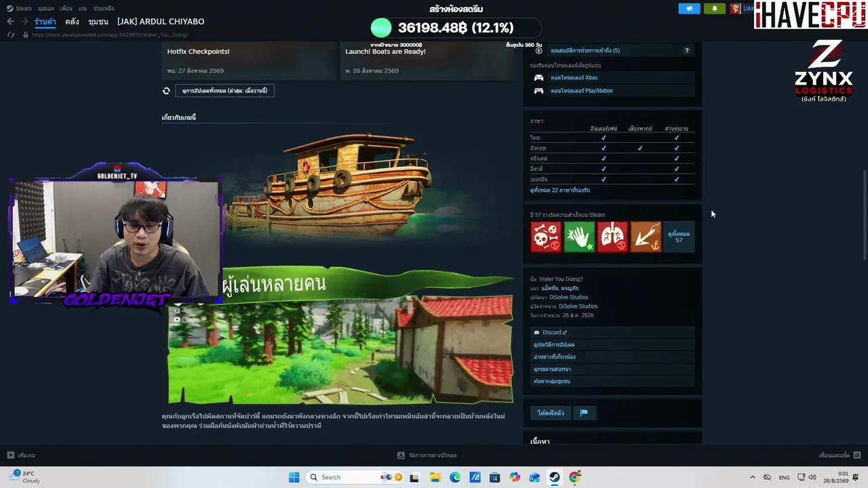Open the [JAK] ARDUL CHIYABO profile tab

[x=161, y=22]
